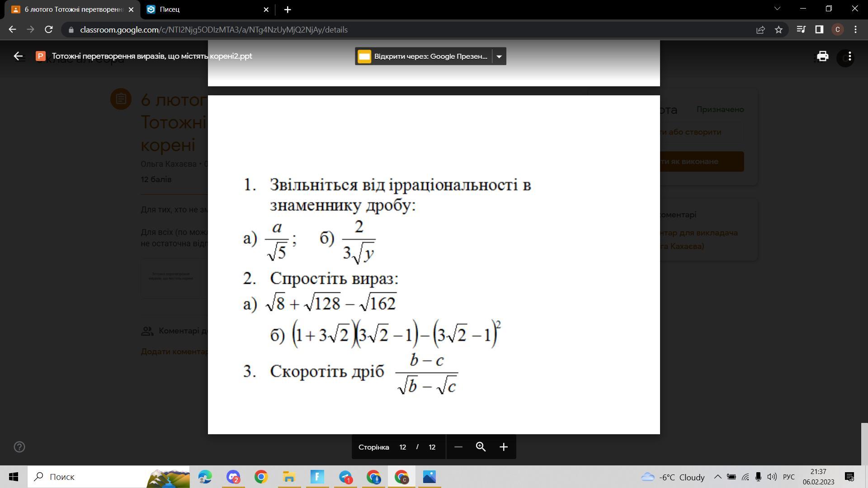Share this page using the address bar share icon
This screenshot has height=488, width=868.
tap(760, 29)
